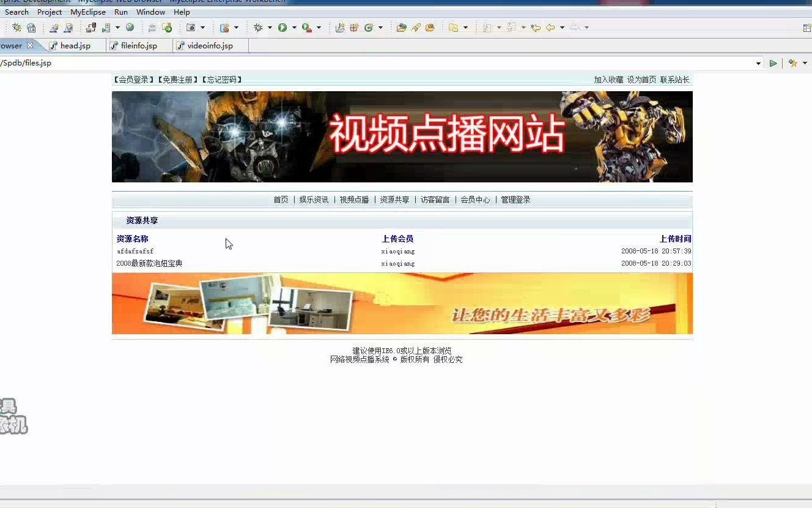The image size is (812, 508).
Task: Expand the new folder dropdown arrow
Action: click(465, 28)
